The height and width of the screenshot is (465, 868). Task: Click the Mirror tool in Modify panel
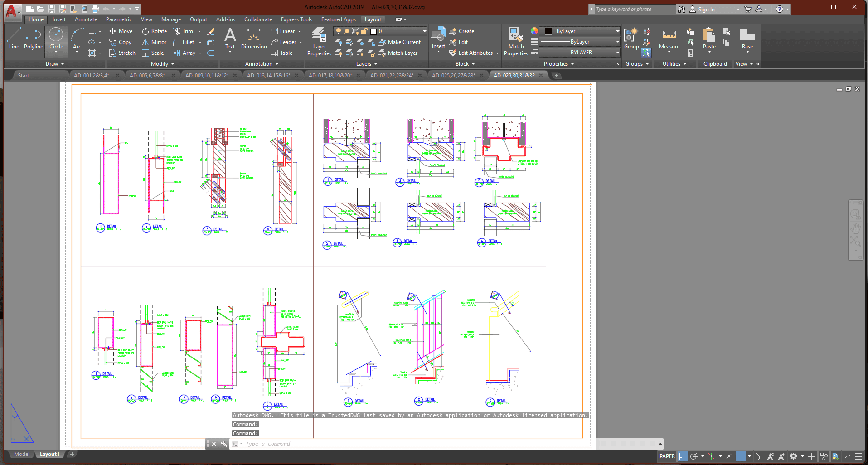(154, 42)
